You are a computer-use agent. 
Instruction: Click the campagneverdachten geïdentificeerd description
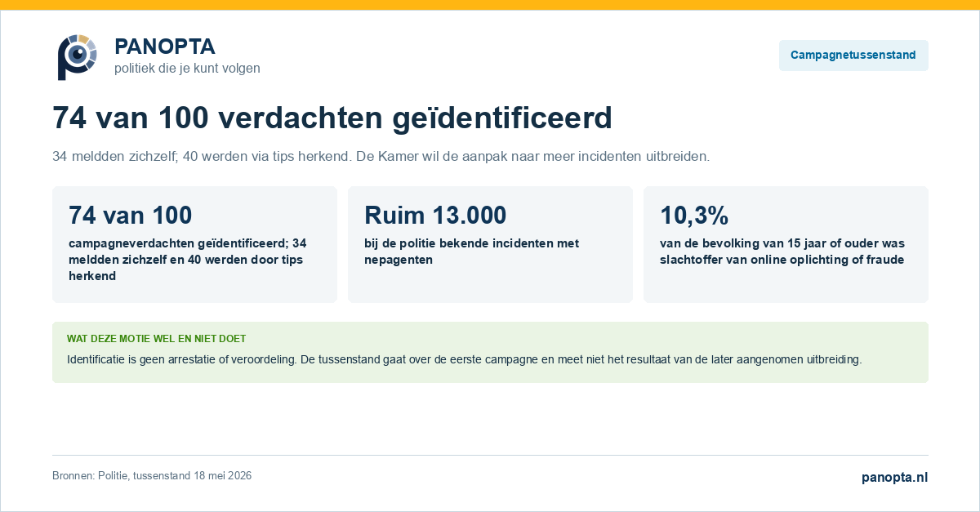point(188,260)
